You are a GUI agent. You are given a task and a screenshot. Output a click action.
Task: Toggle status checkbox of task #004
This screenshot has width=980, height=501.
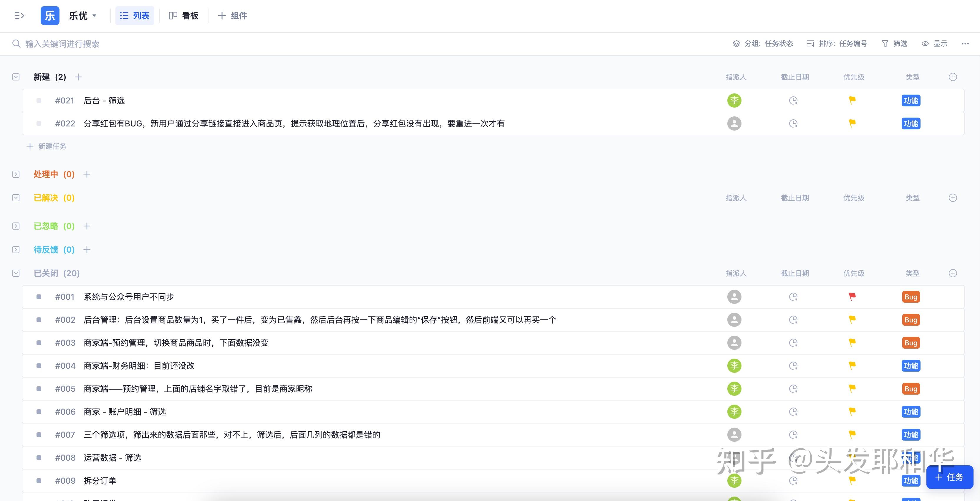[39, 366]
